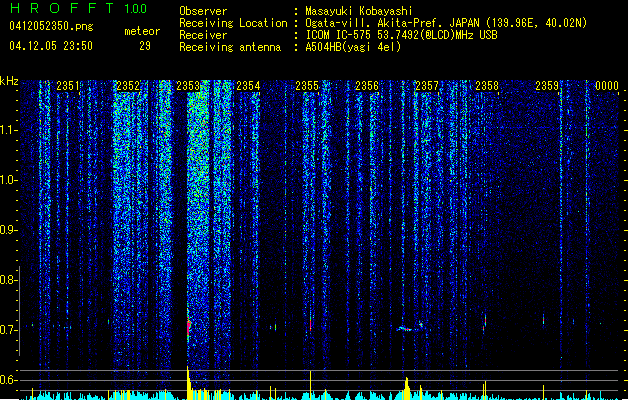This screenshot has width=629, height=400.
Task: Click the tallest yellow power spike after 2353
Action: tap(188, 382)
